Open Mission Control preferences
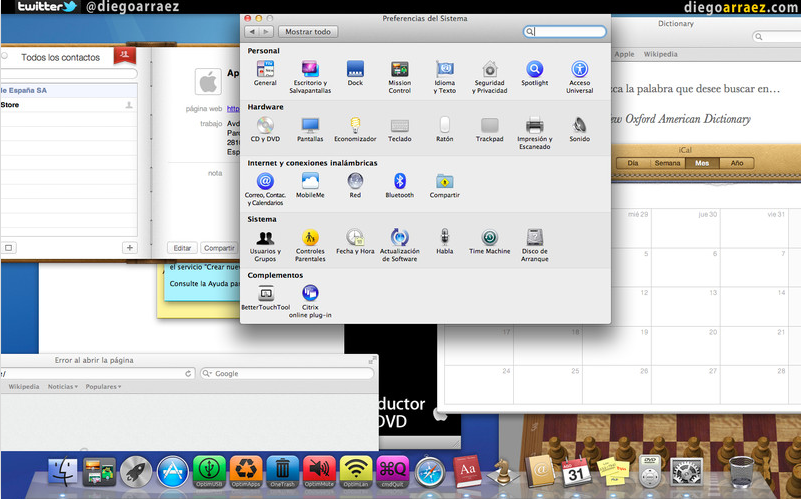Image resolution: width=801 pixels, height=499 pixels. [x=399, y=77]
